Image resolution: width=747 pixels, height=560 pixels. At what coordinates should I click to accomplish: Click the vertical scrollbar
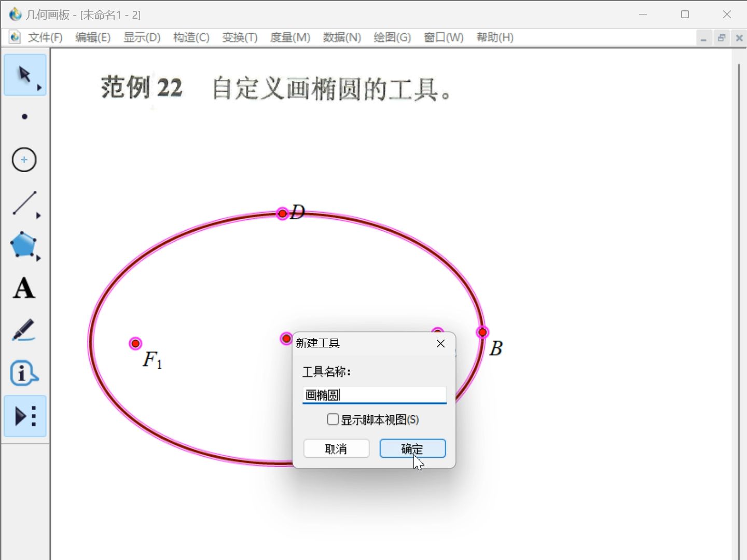tap(739, 311)
